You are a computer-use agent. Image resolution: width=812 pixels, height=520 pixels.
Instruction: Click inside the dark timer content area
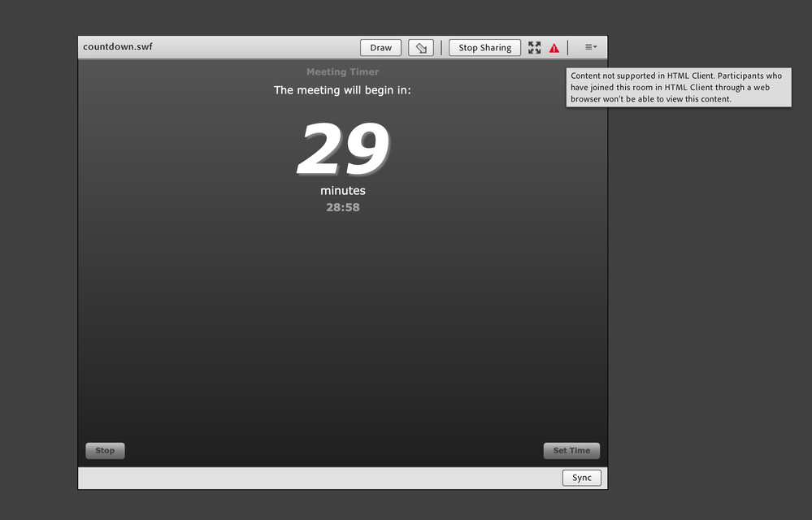[x=341, y=325]
